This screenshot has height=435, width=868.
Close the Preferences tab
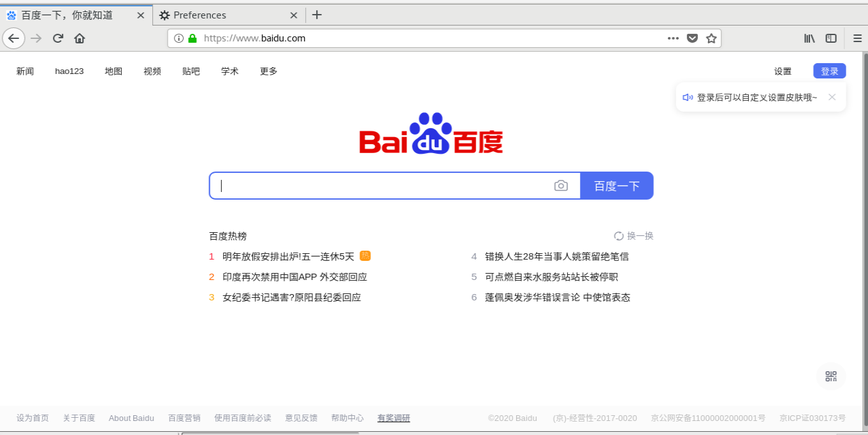coord(294,15)
